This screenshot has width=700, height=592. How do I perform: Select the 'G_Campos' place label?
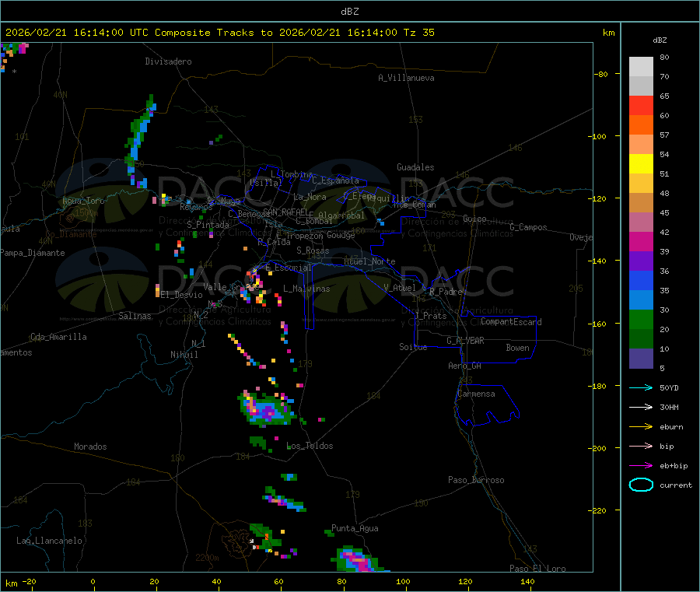point(528,227)
